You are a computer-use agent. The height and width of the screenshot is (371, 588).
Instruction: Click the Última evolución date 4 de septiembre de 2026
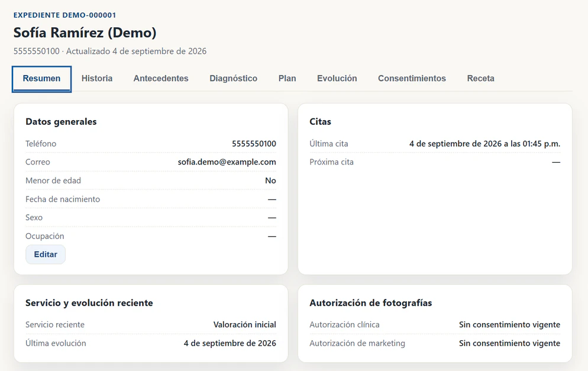230,343
